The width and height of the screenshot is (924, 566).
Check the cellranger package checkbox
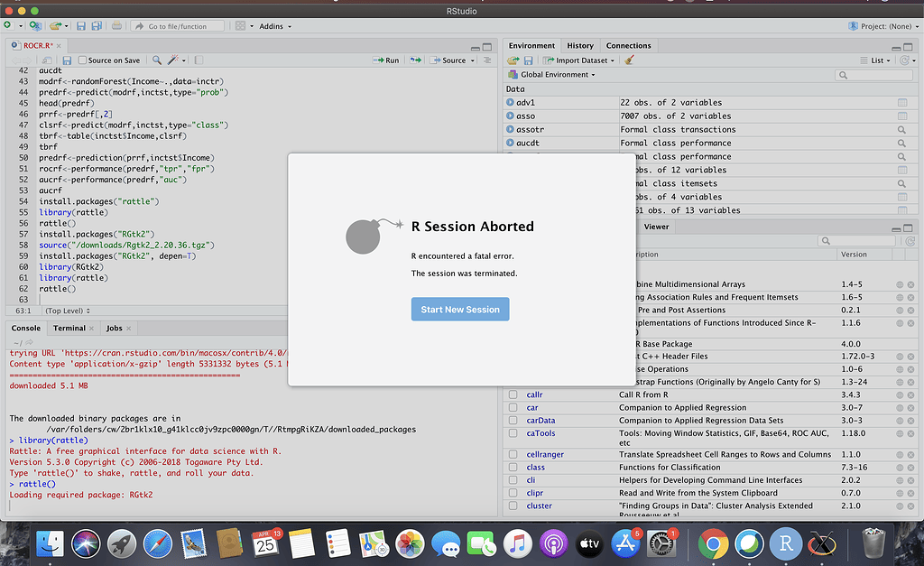coord(513,455)
